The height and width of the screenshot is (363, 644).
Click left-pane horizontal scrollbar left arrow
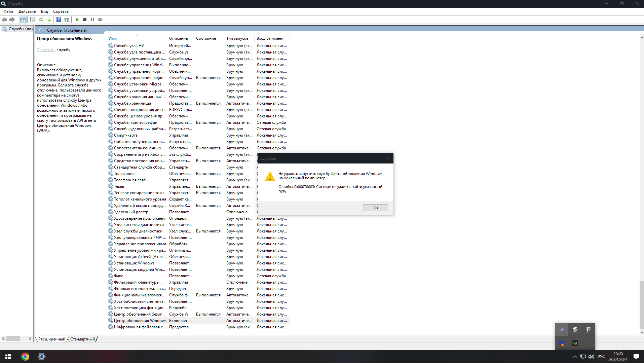[3, 339]
